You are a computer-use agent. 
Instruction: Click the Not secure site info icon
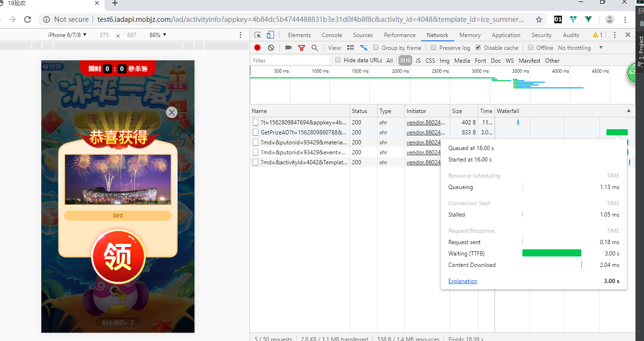pyautogui.click(x=47, y=19)
